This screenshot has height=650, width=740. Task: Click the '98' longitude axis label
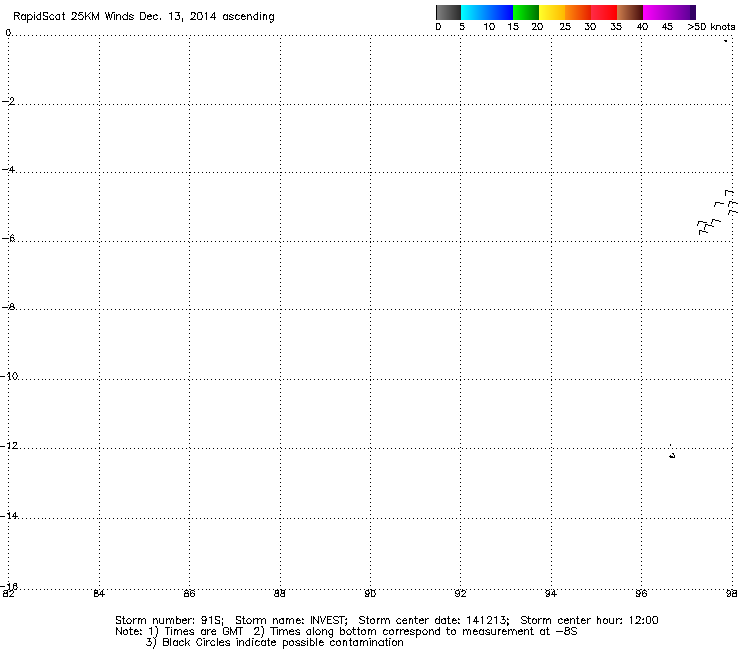(x=731, y=594)
